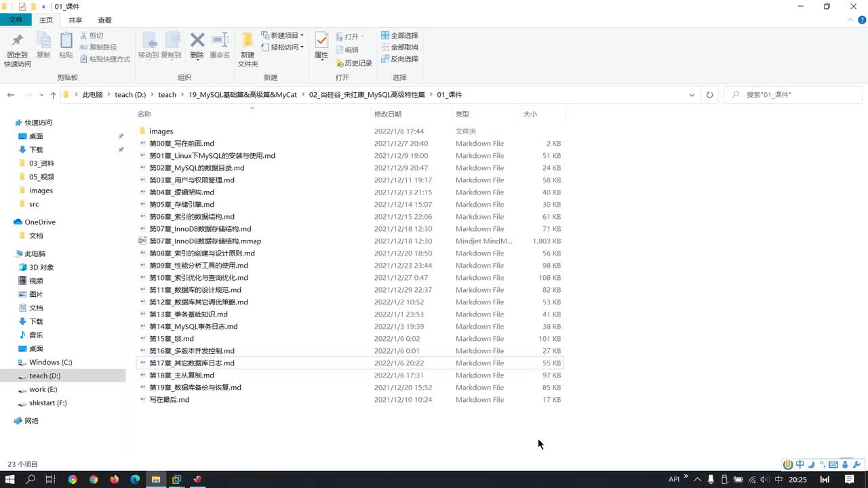868x488 pixels.
Task: Click the red Delete (删除) icon
Action: pos(197,41)
